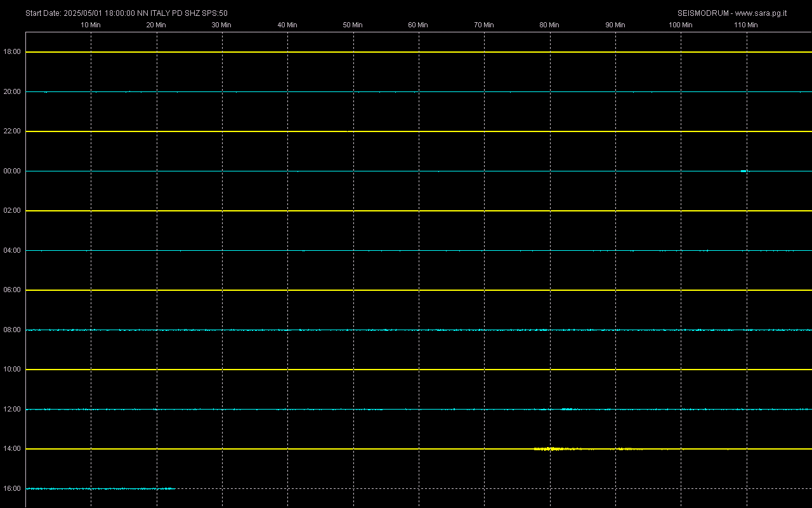Click the 10:00 time label
This screenshot has height=508, width=812.
coord(13,370)
